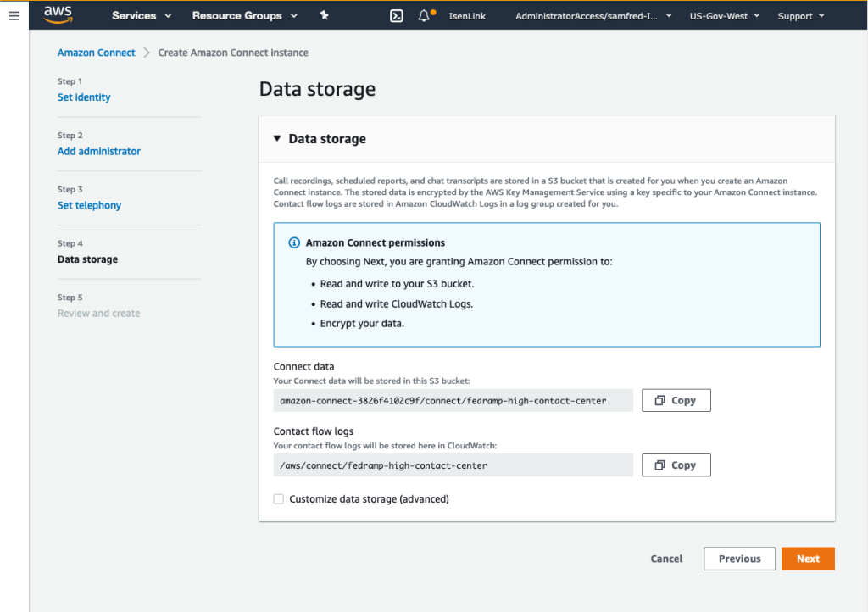Collapse the Data storage section triangle
This screenshot has height=612, width=868.
(x=275, y=138)
